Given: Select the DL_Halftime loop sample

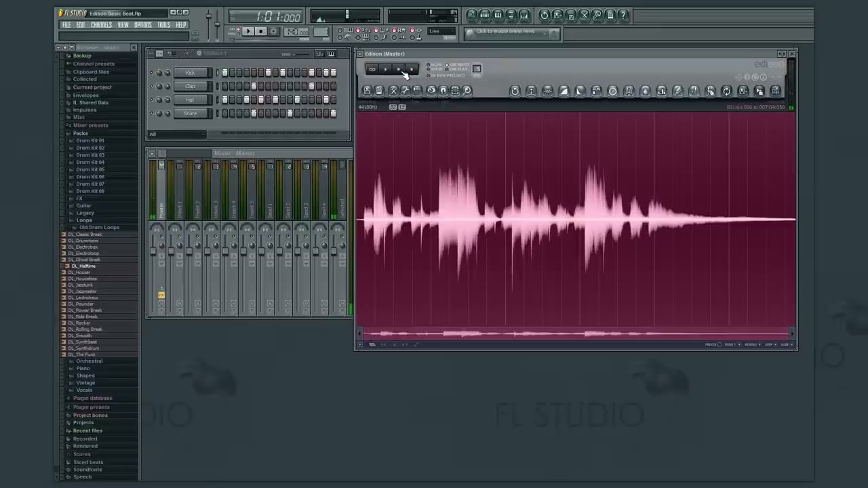Looking at the screenshot, I should 83,266.
